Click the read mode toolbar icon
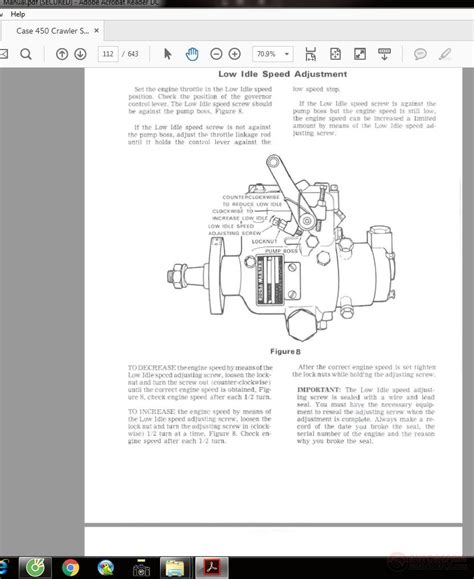Screen dimensions: 474x579 [x=384, y=54]
